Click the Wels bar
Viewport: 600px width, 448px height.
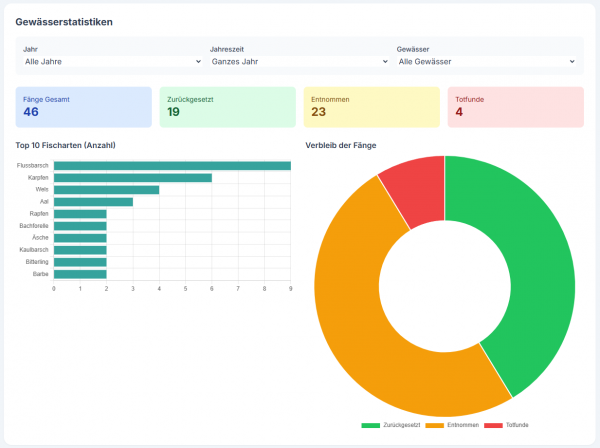pos(106,190)
